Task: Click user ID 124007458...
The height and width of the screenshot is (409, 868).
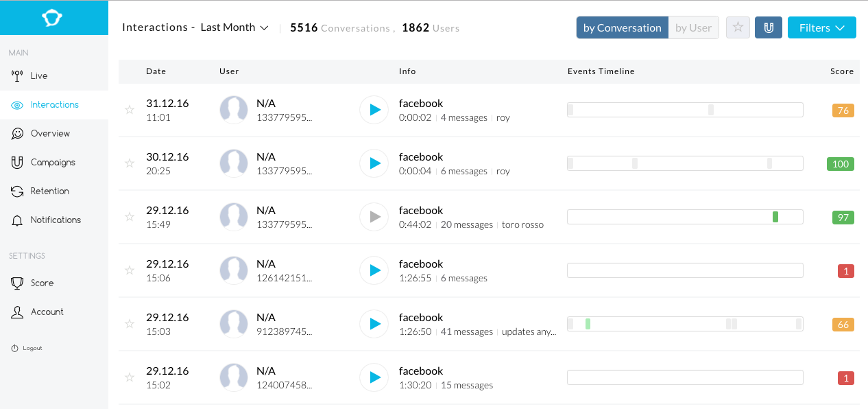Action: tap(284, 385)
